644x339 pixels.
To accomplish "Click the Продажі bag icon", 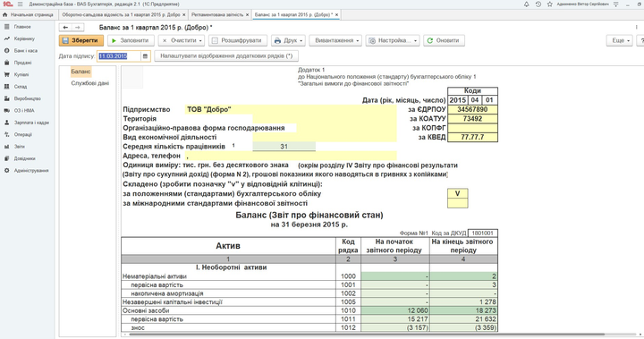I will [x=6, y=63].
